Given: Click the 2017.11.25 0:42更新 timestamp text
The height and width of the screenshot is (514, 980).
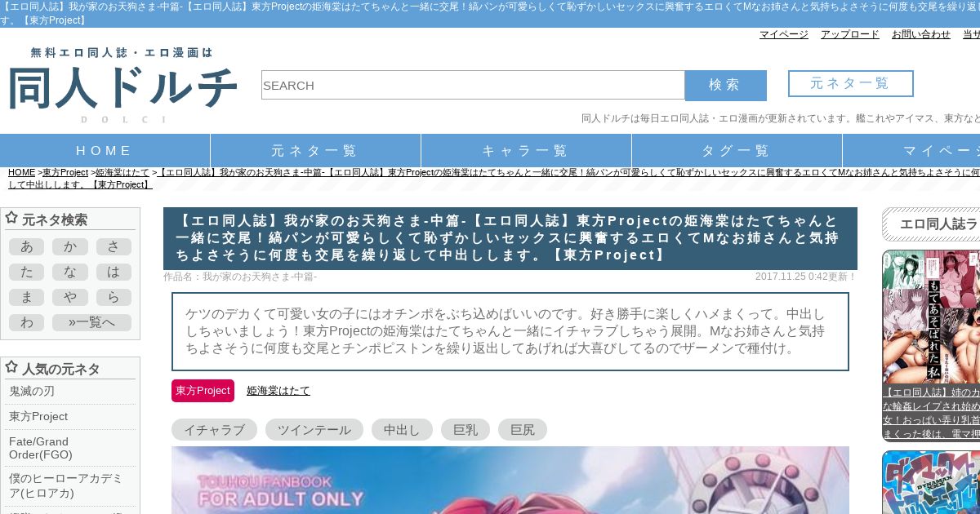Looking at the screenshot, I should [x=806, y=277].
